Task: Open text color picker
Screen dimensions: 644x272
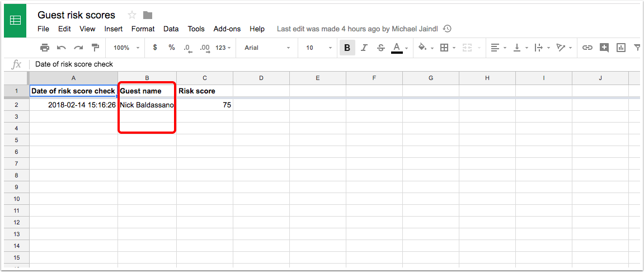Action: click(396, 48)
